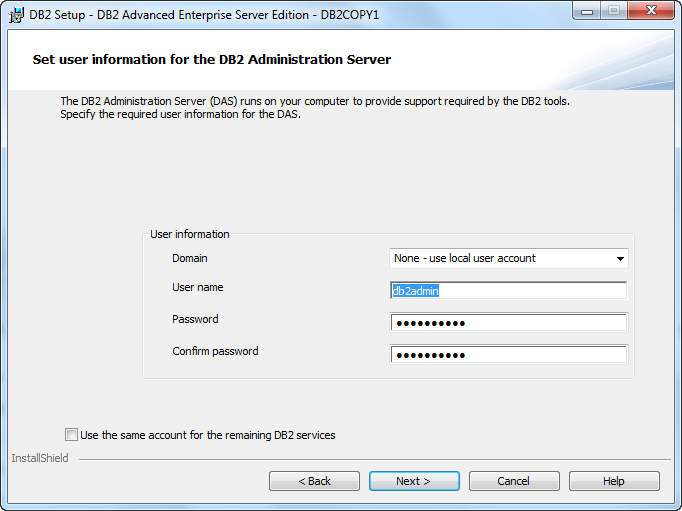Proceed with the Next button
The width and height of the screenshot is (682, 511).
[414, 481]
